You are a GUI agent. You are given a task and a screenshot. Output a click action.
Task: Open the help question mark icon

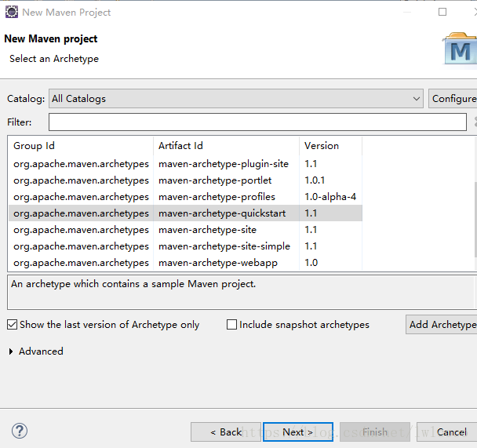pyautogui.click(x=20, y=431)
